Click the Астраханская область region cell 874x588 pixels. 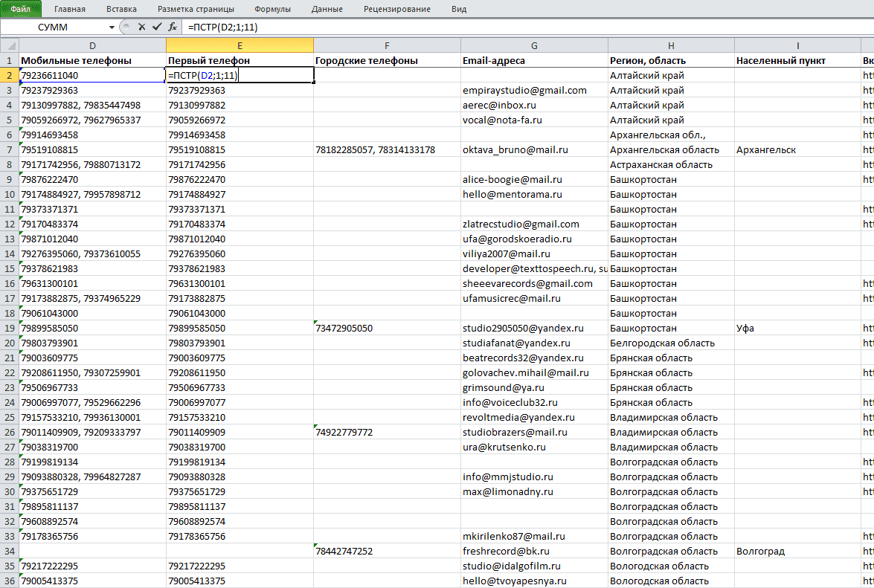click(x=671, y=165)
